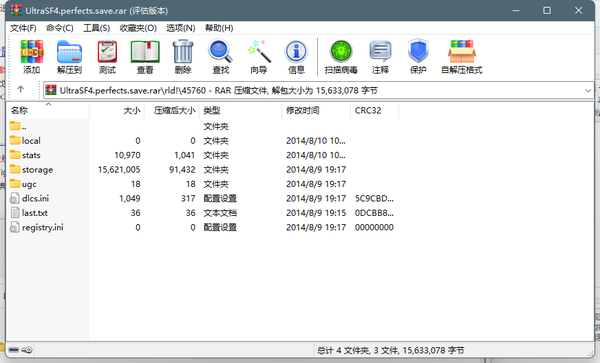Go up one folder level arrow
The height and width of the screenshot is (363, 600).
[x=21, y=89]
